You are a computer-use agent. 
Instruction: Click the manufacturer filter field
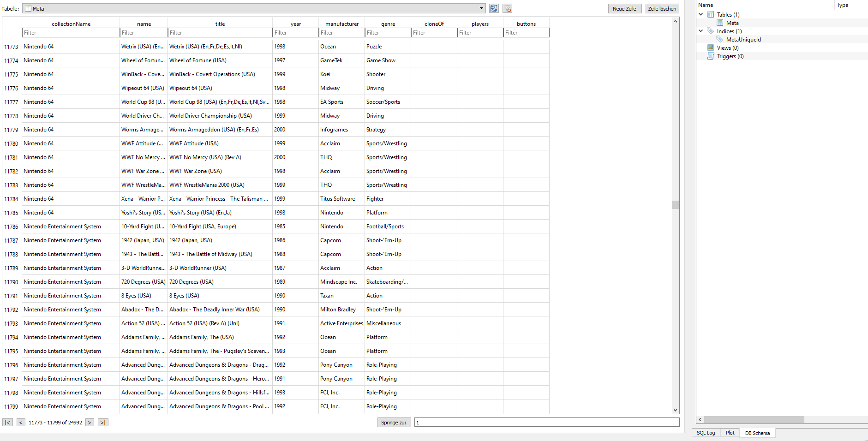[342, 33]
